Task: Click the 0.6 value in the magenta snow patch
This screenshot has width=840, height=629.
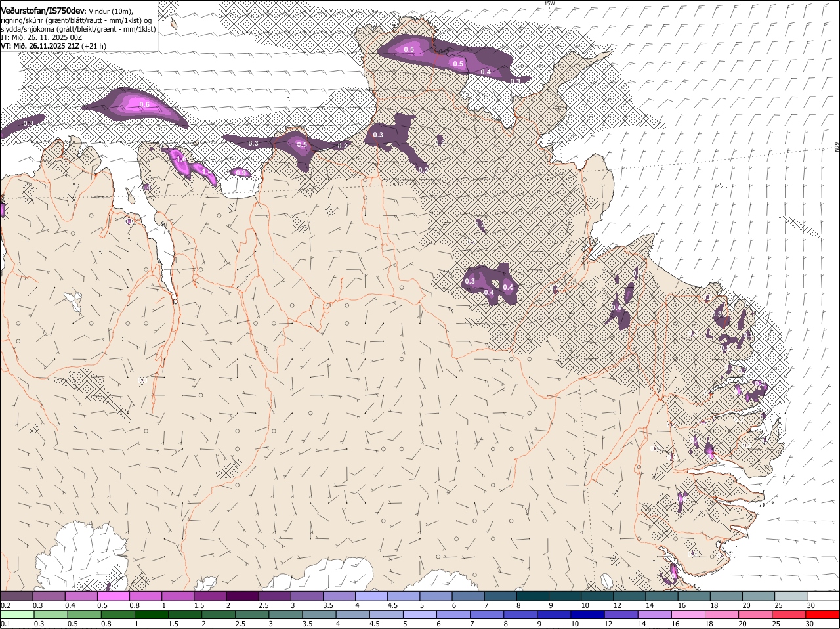Action: (144, 104)
